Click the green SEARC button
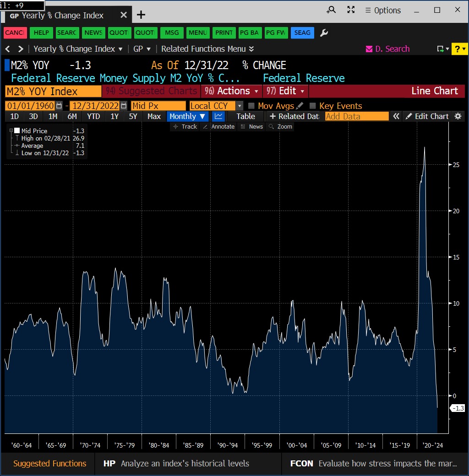This screenshot has height=476, width=469. [x=67, y=33]
